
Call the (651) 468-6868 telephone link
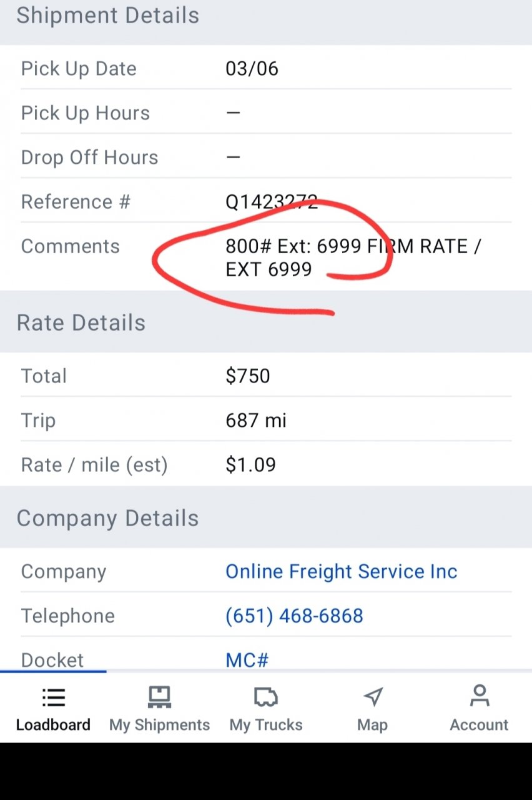294,616
